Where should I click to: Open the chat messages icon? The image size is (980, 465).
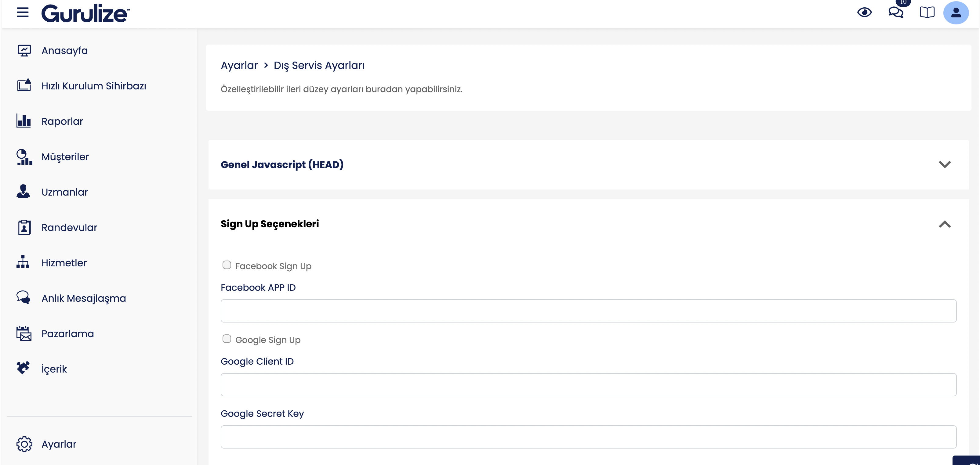896,13
